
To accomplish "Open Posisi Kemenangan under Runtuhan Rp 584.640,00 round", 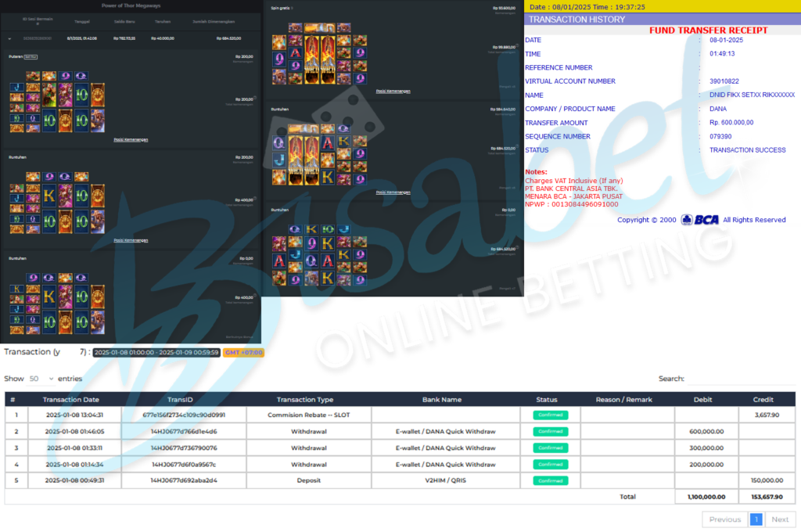I will 393,192.
